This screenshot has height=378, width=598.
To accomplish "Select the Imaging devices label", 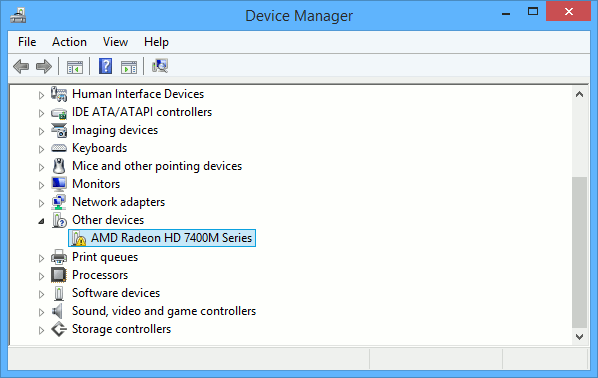I will (x=115, y=130).
